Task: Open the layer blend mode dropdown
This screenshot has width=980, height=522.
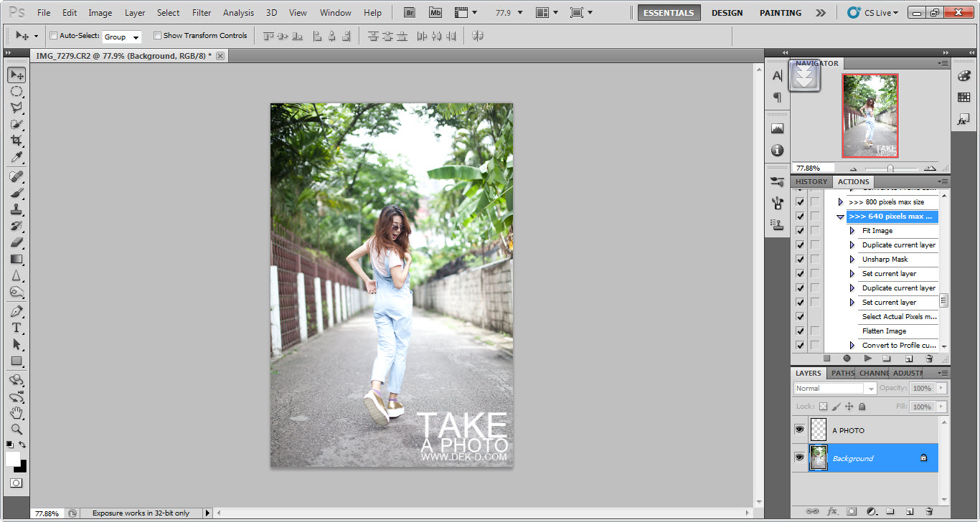Action: 835,388
